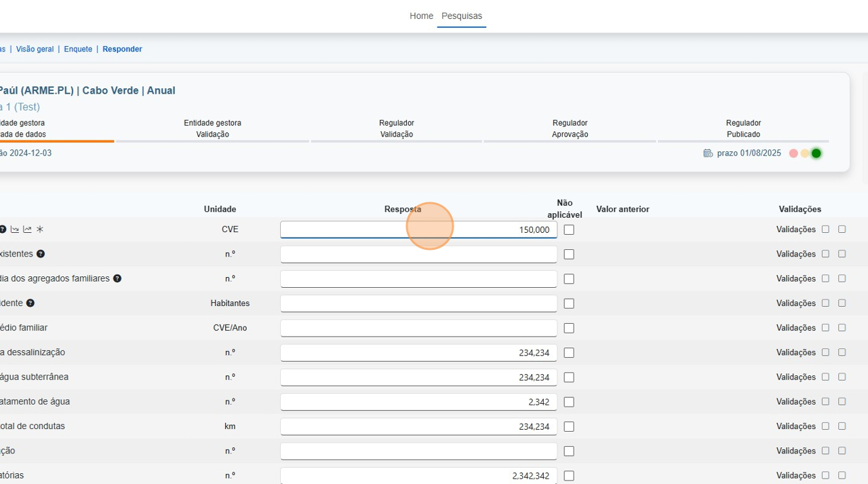Tick first validation checkbox in km row
Screen dimensions: 868x484
click(x=825, y=426)
